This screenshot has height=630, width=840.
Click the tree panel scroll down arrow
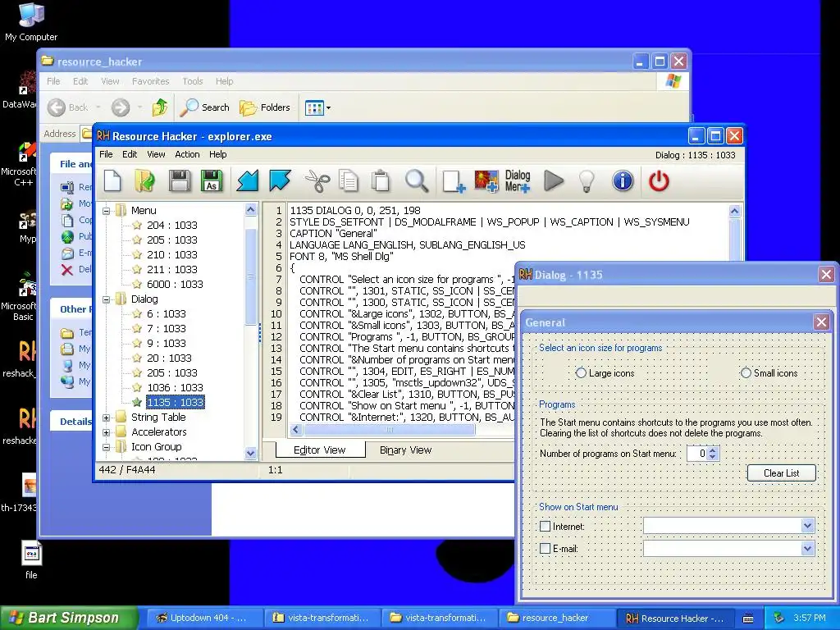[x=251, y=453]
